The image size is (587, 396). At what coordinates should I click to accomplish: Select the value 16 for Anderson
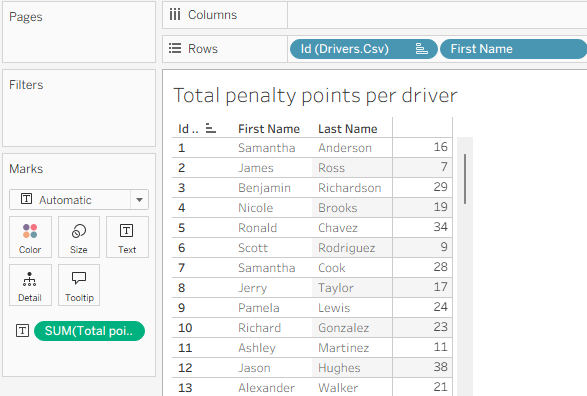[441, 147]
